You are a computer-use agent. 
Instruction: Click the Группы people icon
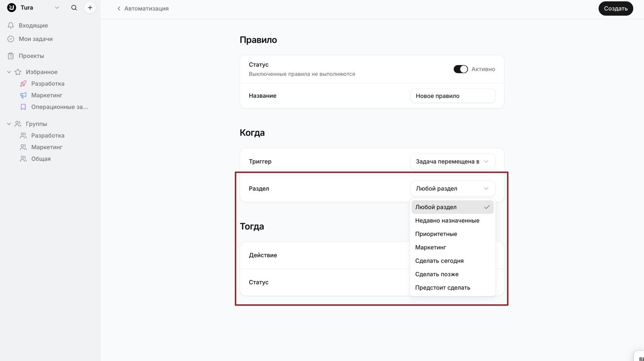[18, 124]
